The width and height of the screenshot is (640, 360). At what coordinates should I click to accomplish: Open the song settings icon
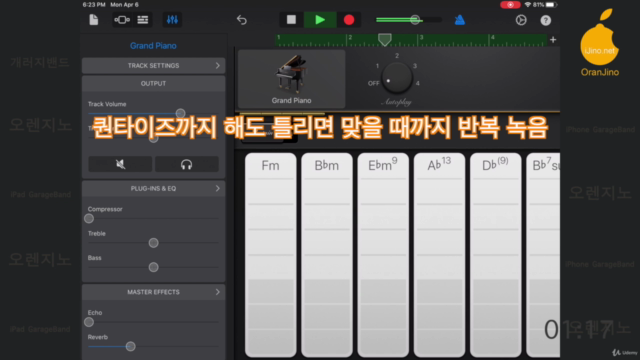521,20
